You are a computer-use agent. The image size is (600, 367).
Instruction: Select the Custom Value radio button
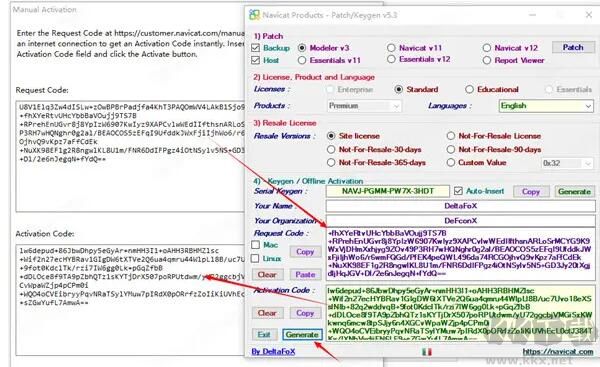pyautogui.click(x=451, y=163)
